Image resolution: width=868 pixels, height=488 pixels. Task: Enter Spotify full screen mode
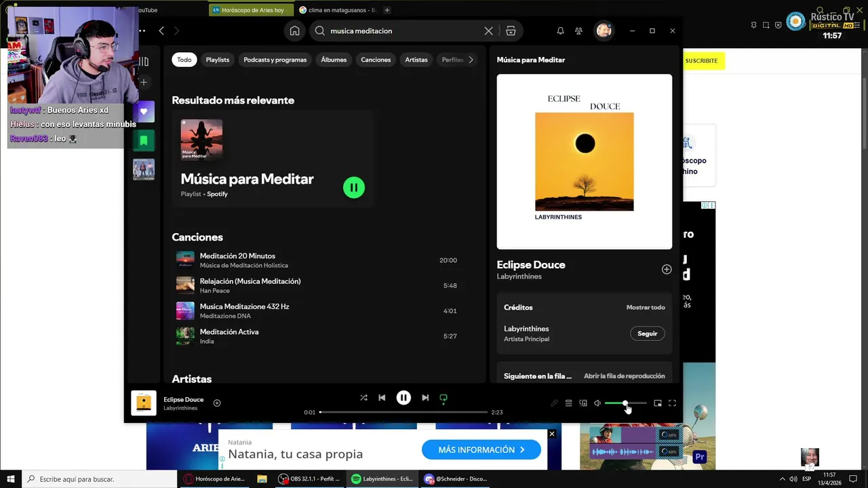672,403
